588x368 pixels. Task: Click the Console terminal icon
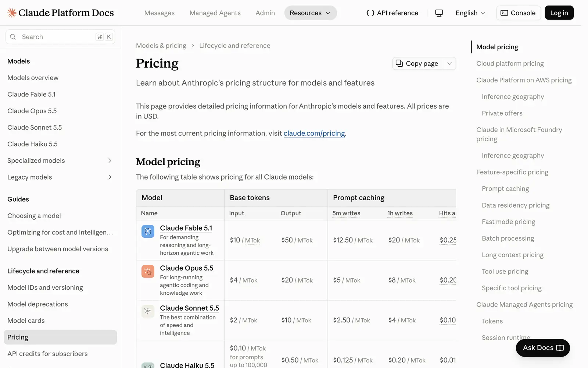(x=504, y=13)
